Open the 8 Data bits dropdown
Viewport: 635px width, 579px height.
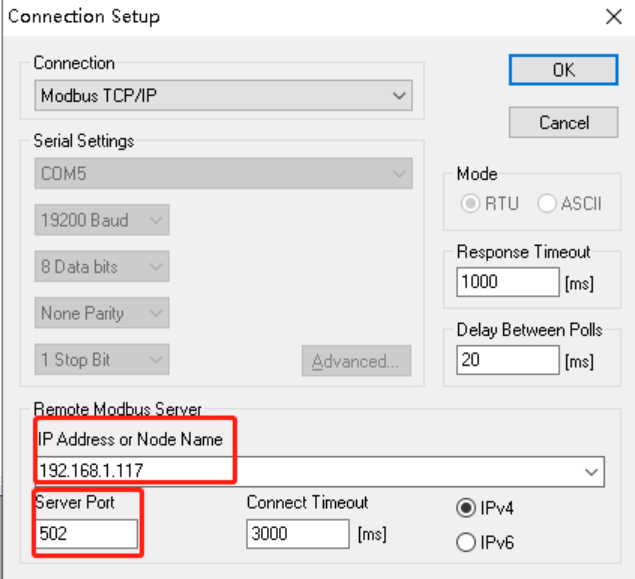tap(102, 266)
